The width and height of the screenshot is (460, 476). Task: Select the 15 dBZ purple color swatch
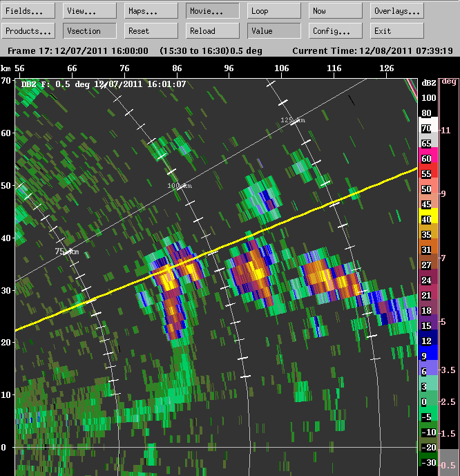[428, 322]
